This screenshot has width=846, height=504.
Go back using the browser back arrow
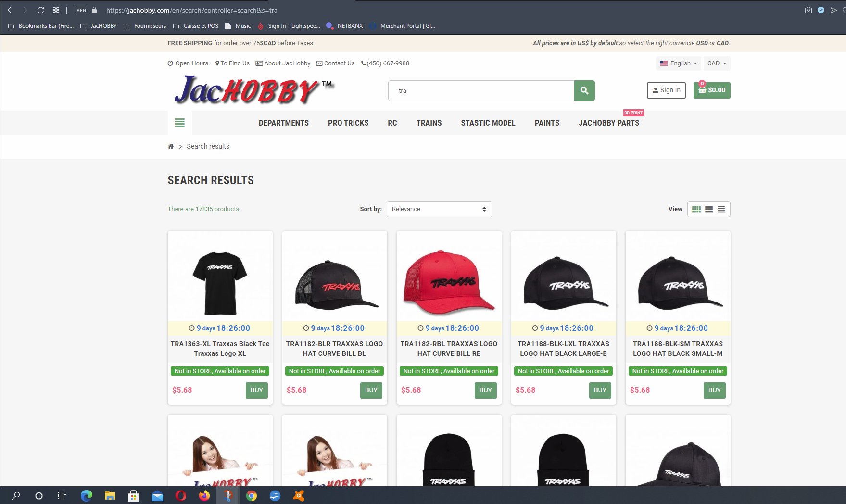10,10
